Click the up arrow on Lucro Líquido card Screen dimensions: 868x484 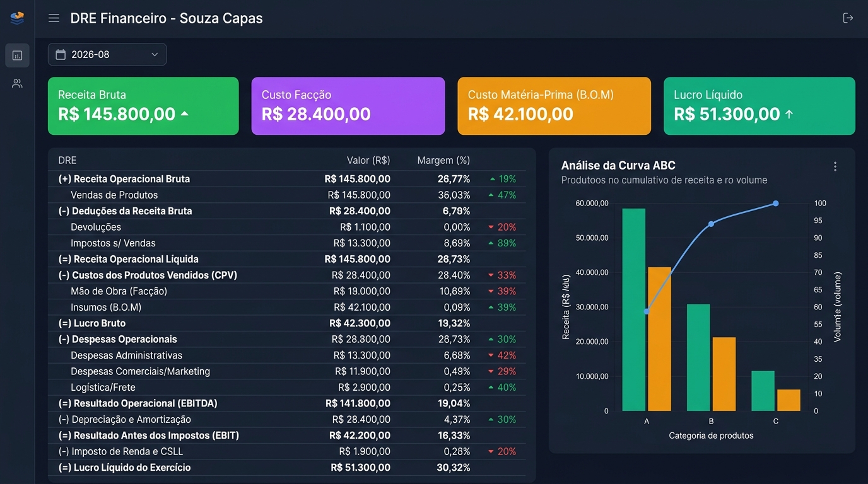point(789,114)
